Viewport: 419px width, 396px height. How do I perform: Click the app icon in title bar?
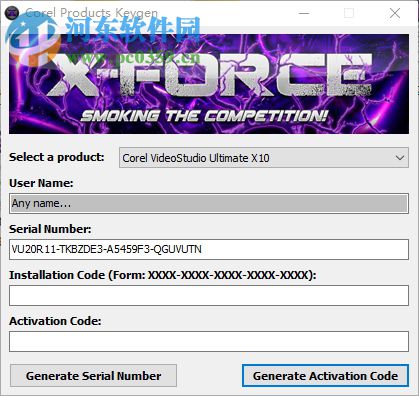[x=13, y=13]
